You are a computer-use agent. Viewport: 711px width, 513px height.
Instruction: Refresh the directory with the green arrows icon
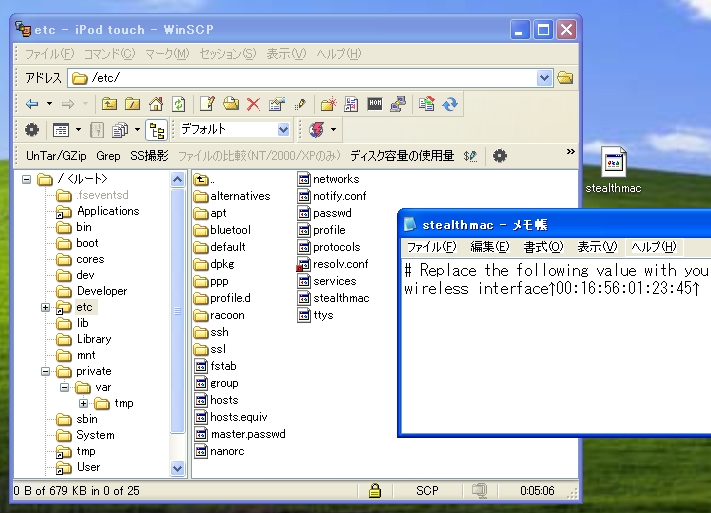[179, 104]
